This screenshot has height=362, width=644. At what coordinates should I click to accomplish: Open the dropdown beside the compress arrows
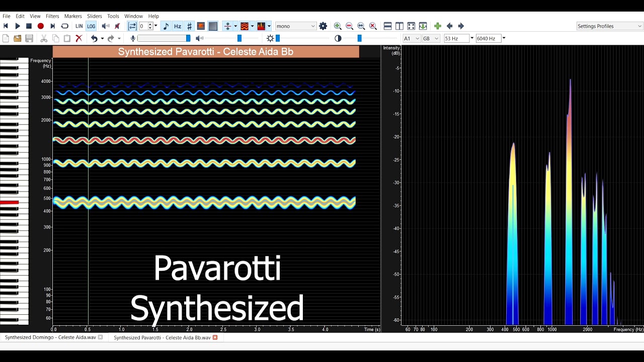tap(235, 26)
